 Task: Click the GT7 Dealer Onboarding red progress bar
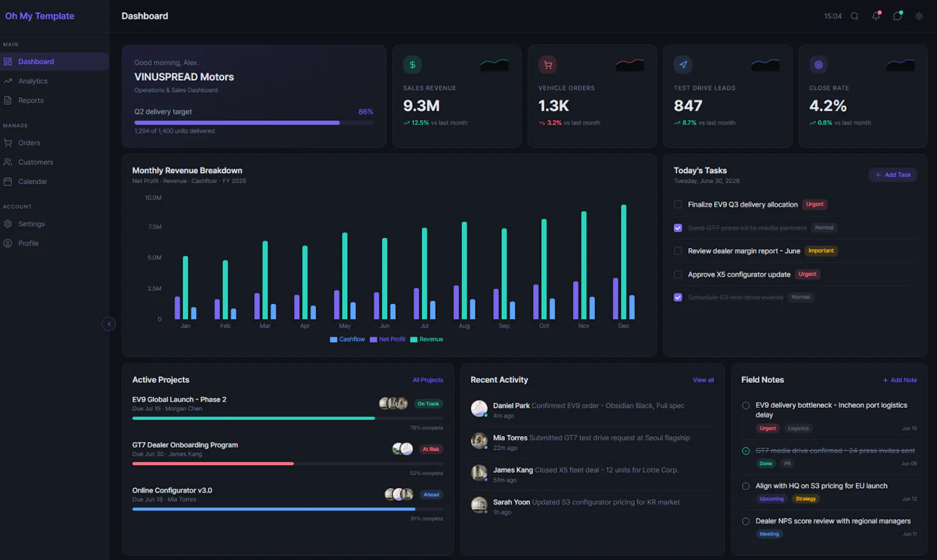[213, 463]
